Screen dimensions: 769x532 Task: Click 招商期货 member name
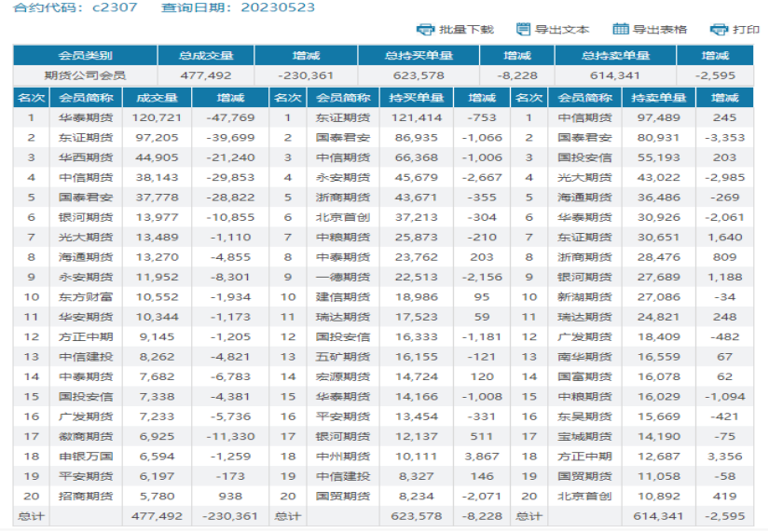click(x=86, y=497)
